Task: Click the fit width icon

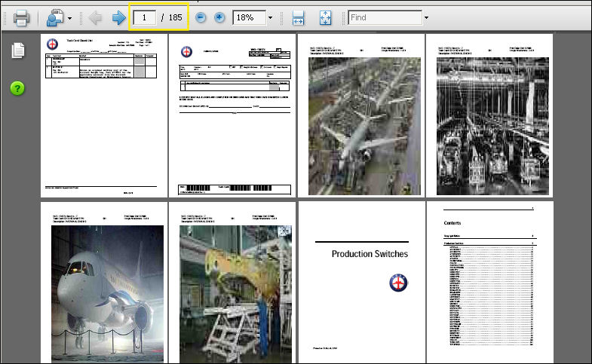Action: tap(299, 18)
